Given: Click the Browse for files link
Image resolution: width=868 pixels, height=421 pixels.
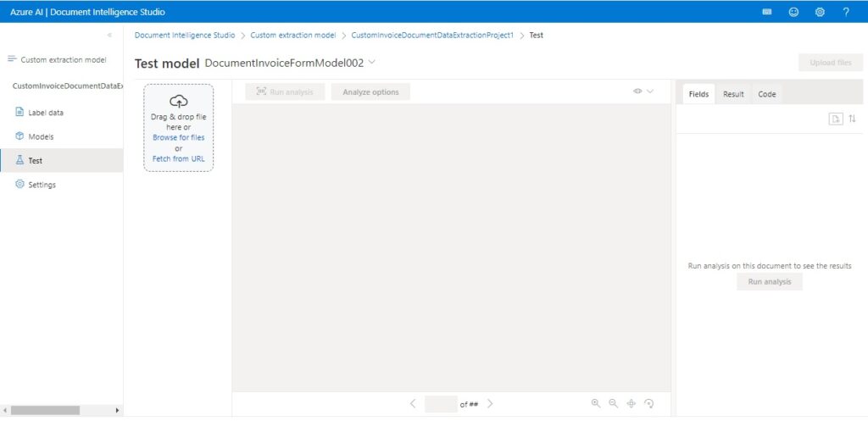Looking at the screenshot, I should pyautogui.click(x=178, y=137).
